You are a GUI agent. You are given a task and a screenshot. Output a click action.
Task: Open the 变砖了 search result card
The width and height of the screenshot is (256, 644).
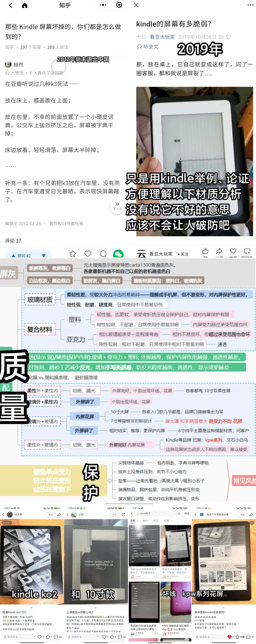tap(176, 552)
